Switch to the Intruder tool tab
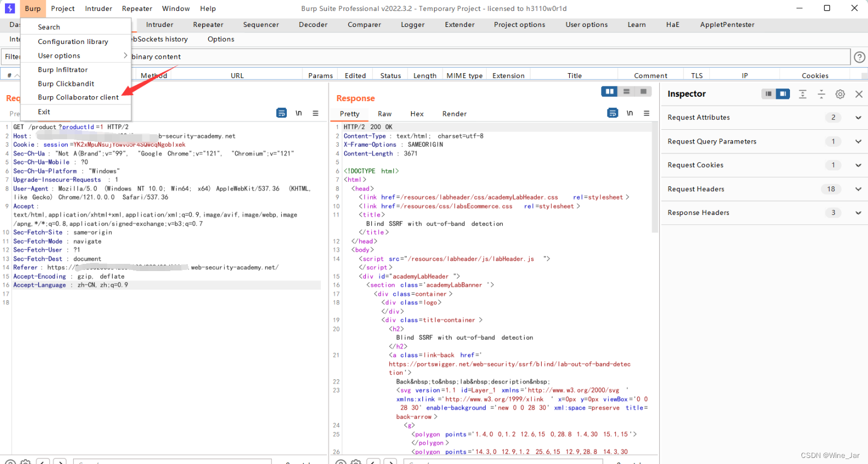Image resolution: width=868 pixels, height=464 pixels. 160,25
